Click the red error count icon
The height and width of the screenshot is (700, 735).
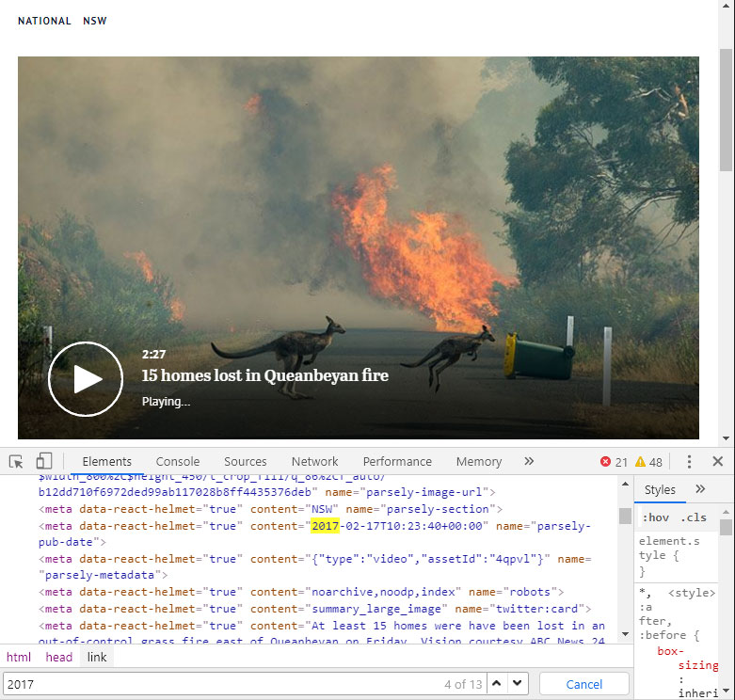(605, 462)
